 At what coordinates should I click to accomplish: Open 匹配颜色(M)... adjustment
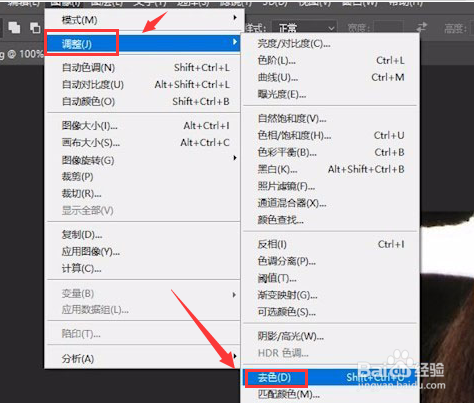pyautogui.click(x=330, y=395)
